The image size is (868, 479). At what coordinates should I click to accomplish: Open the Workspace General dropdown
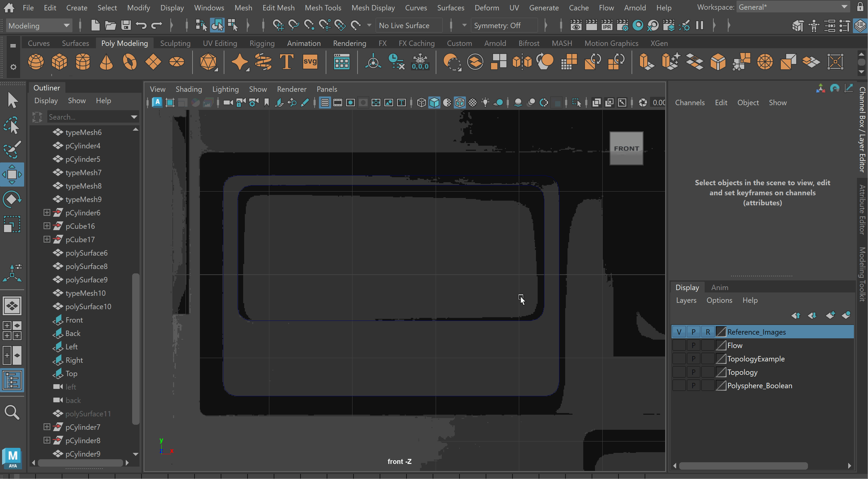[793, 7]
